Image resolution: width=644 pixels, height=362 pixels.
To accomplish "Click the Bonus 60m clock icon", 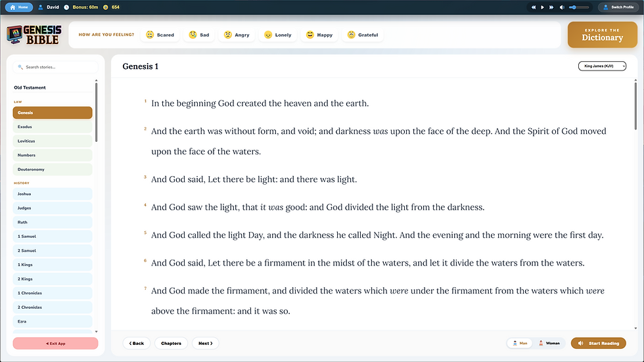I will 66,7.
